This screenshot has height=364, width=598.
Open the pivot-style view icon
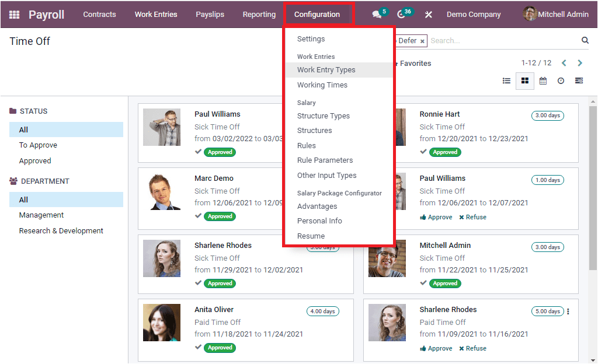579,80
